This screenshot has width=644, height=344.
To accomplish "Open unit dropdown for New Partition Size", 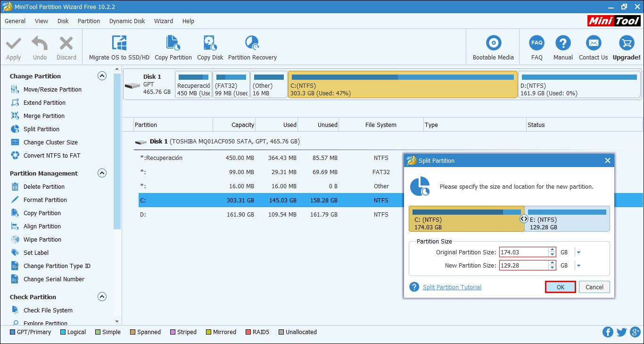I will [578, 266].
